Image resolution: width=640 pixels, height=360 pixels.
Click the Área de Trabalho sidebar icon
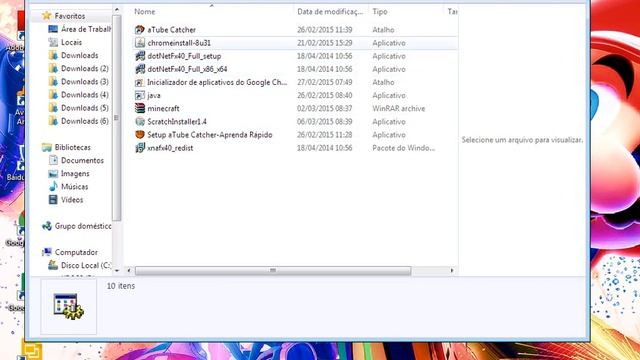[x=53, y=29]
